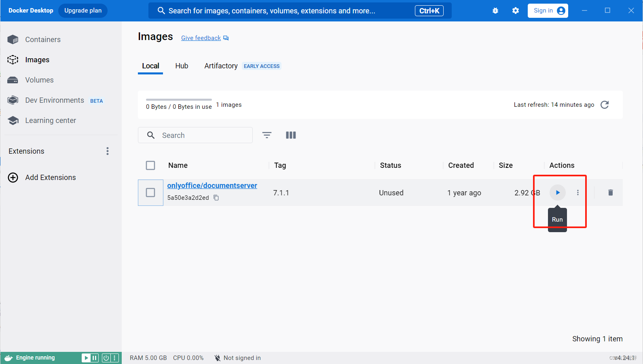
Task: Click the Upgrade plan button
Action: (83, 11)
